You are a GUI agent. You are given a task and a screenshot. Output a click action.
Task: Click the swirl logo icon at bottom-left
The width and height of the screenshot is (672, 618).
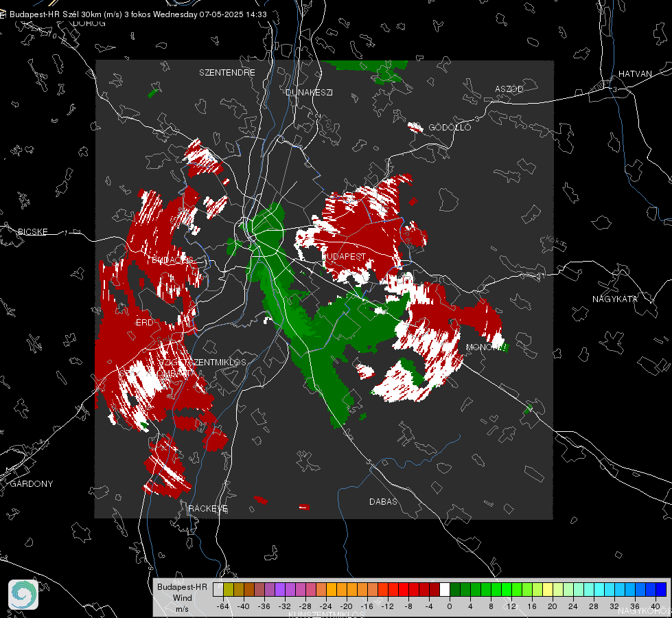click(x=23, y=595)
